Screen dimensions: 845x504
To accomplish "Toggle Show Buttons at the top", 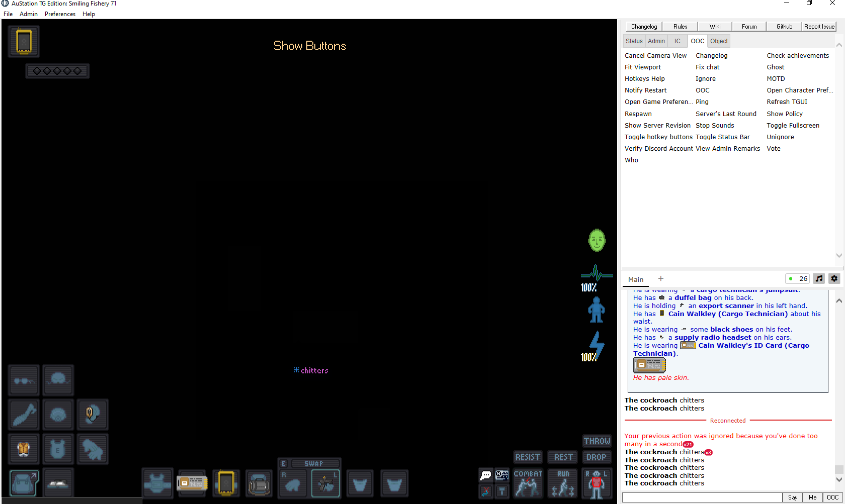I will tap(309, 45).
